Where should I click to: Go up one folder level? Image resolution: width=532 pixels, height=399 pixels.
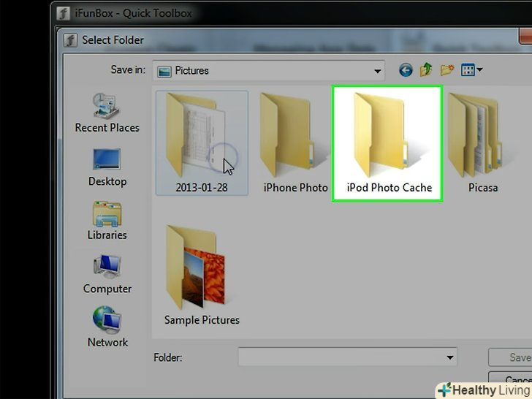click(x=426, y=70)
